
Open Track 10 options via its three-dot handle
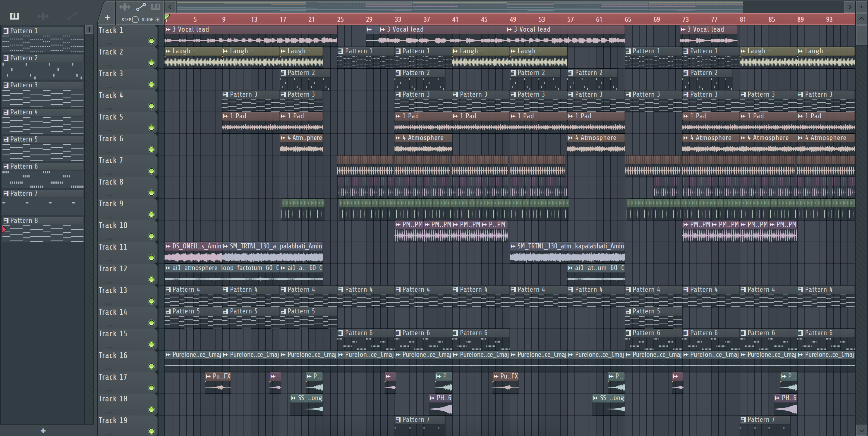[x=108, y=239]
